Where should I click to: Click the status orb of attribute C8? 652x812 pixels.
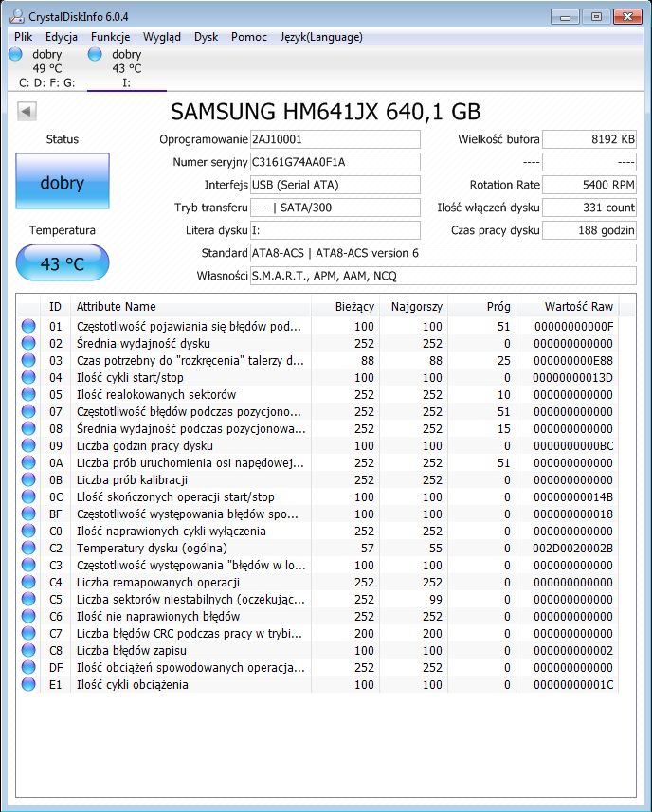tap(28, 650)
